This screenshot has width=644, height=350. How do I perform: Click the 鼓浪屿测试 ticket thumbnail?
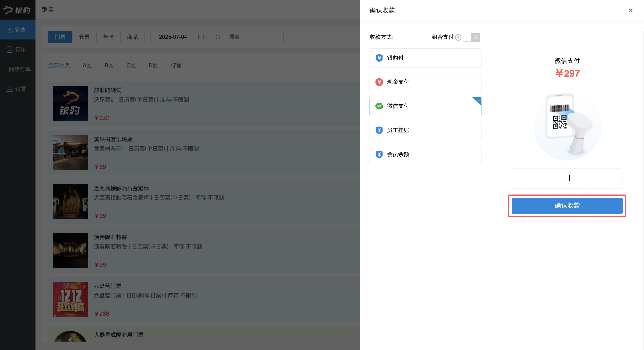(70, 103)
